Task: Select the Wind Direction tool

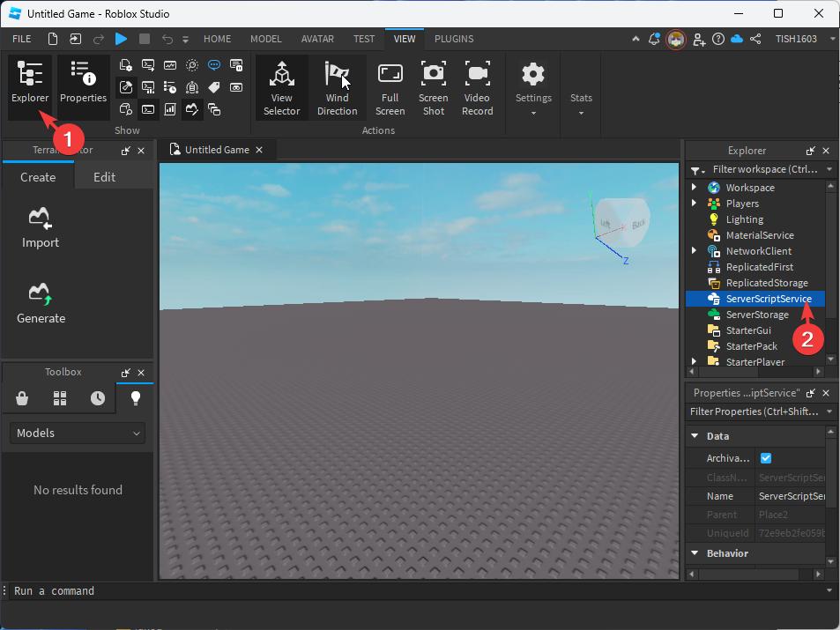Action: coord(337,87)
